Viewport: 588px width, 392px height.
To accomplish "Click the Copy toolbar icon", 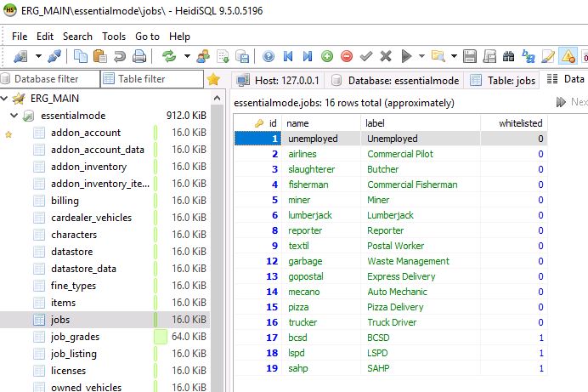I will (x=81, y=57).
